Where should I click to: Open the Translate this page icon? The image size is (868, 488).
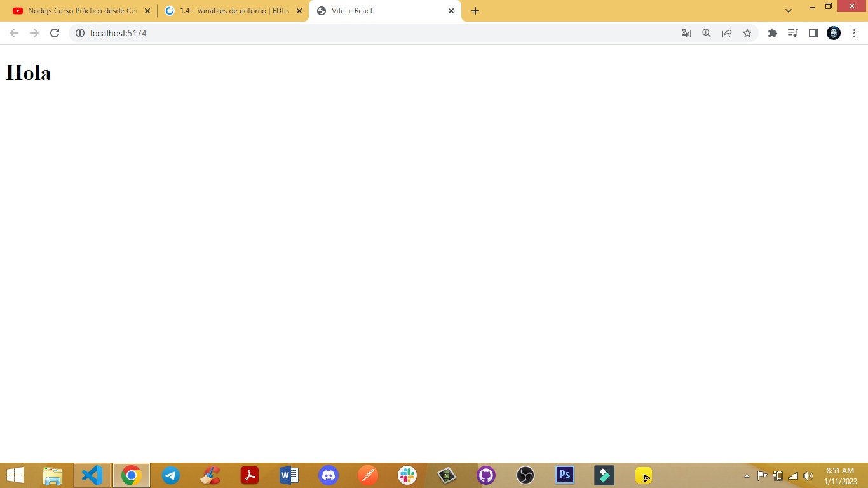click(x=686, y=33)
